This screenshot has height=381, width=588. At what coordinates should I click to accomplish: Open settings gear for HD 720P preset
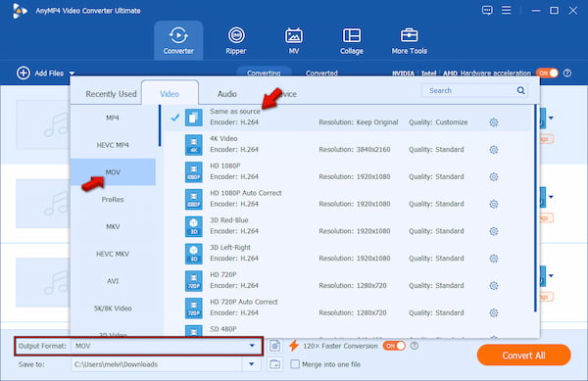click(494, 286)
